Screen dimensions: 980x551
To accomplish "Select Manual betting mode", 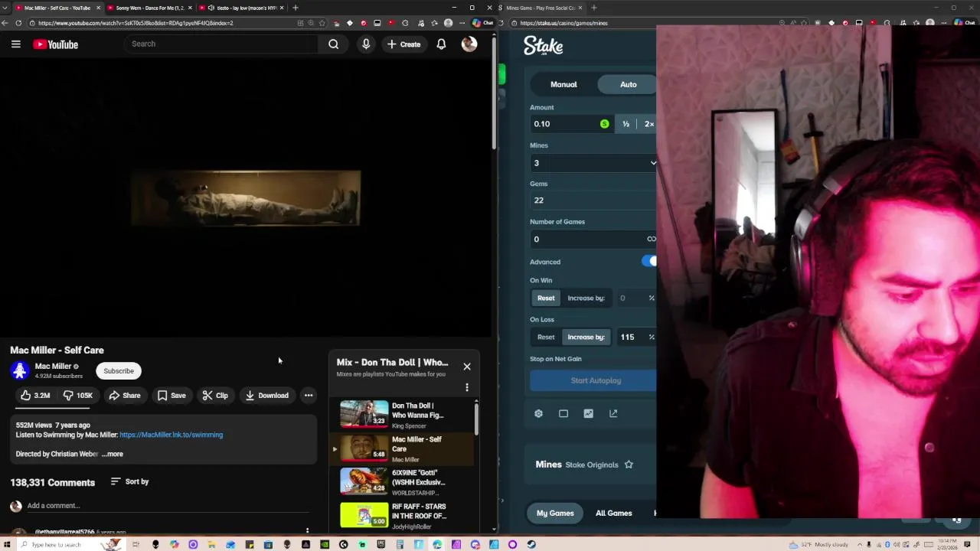I will (563, 84).
